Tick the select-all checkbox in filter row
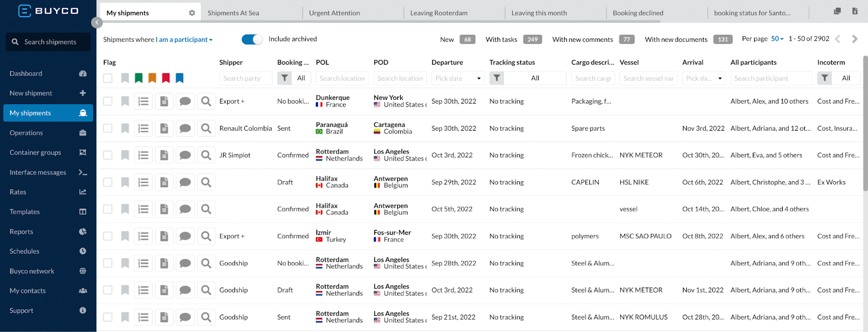The width and height of the screenshot is (868, 332). [x=108, y=78]
